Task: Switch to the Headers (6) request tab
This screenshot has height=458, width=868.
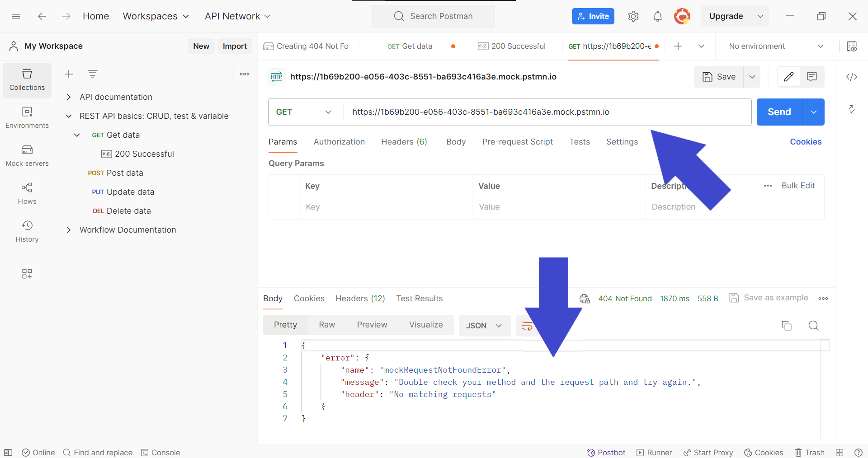Action: point(404,142)
